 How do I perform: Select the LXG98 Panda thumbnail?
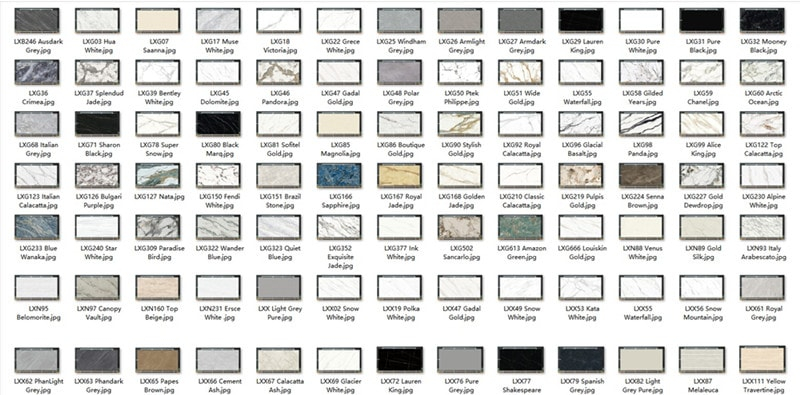coord(641,124)
